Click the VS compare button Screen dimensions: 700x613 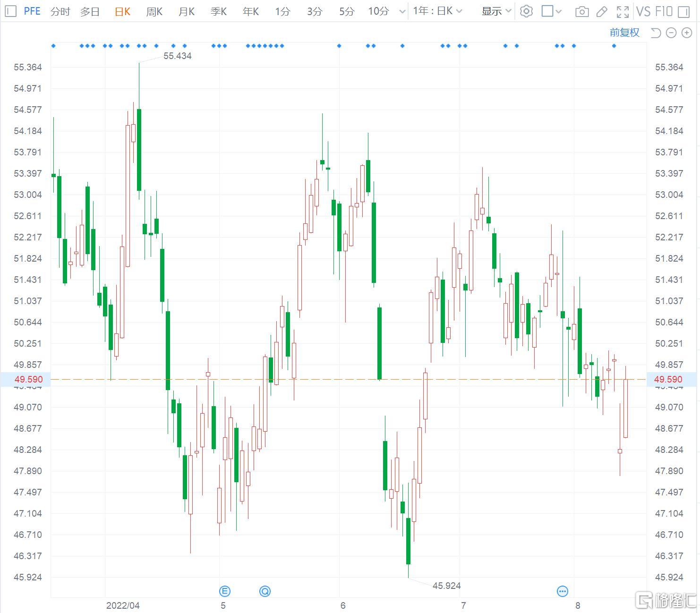tap(643, 11)
